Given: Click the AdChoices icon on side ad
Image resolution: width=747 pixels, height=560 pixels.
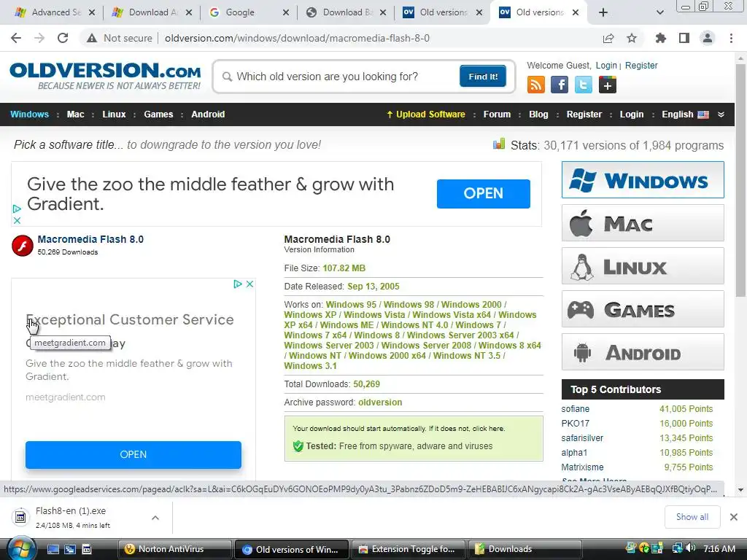Looking at the screenshot, I should pos(238,284).
